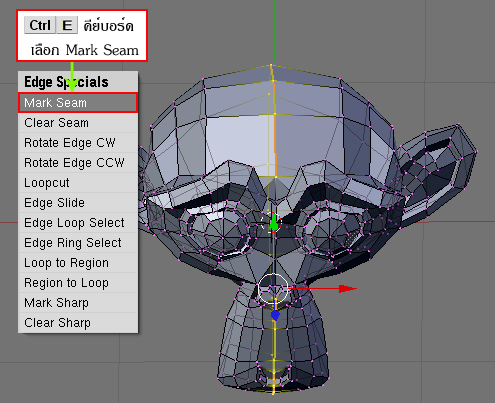The height and width of the screenshot is (403, 495).
Task: Click the E key label
Action: [67, 25]
